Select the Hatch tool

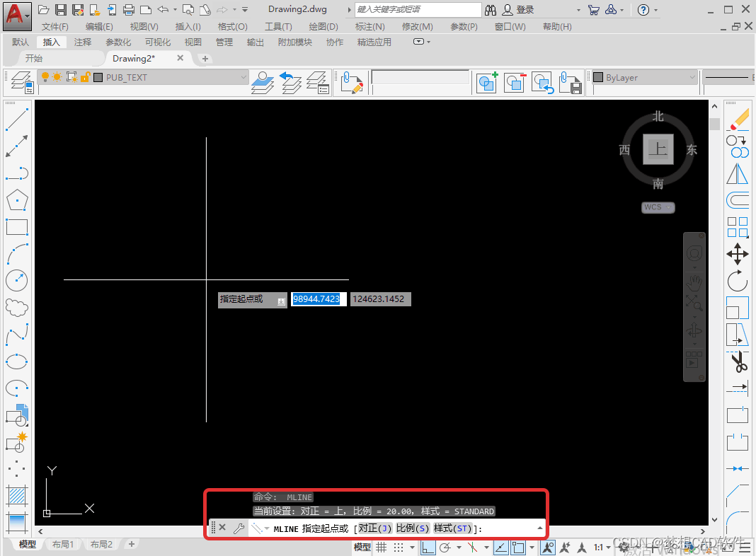point(17,496)
